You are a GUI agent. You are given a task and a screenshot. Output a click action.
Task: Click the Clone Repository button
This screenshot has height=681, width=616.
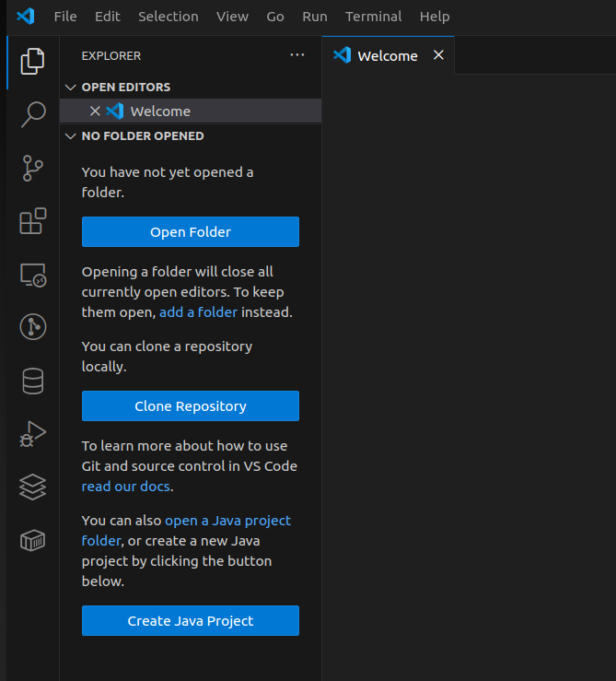tap(190, 406)
